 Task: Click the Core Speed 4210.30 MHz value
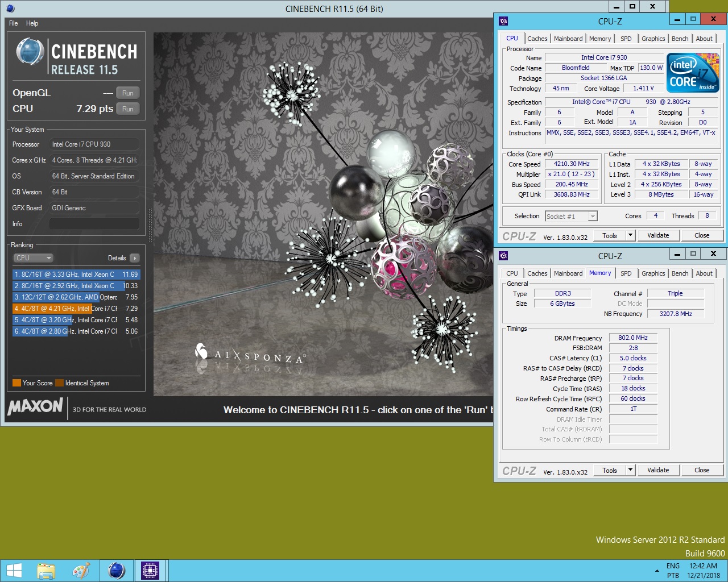pos(572,164)
